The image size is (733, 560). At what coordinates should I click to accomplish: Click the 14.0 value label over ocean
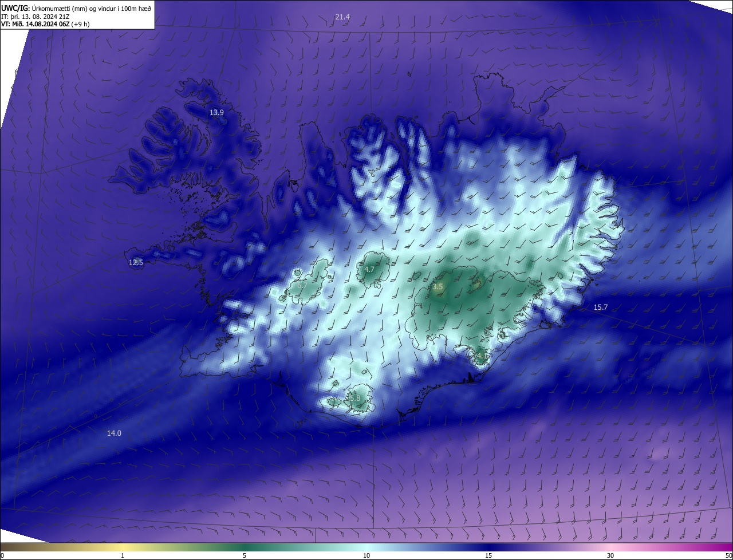click(114, 433)
